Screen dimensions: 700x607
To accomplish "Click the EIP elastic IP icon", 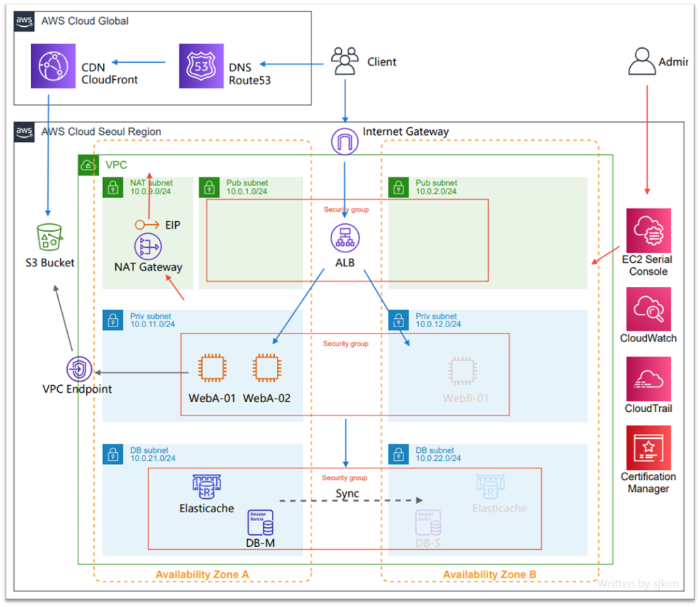I will [x=147, y=225].
